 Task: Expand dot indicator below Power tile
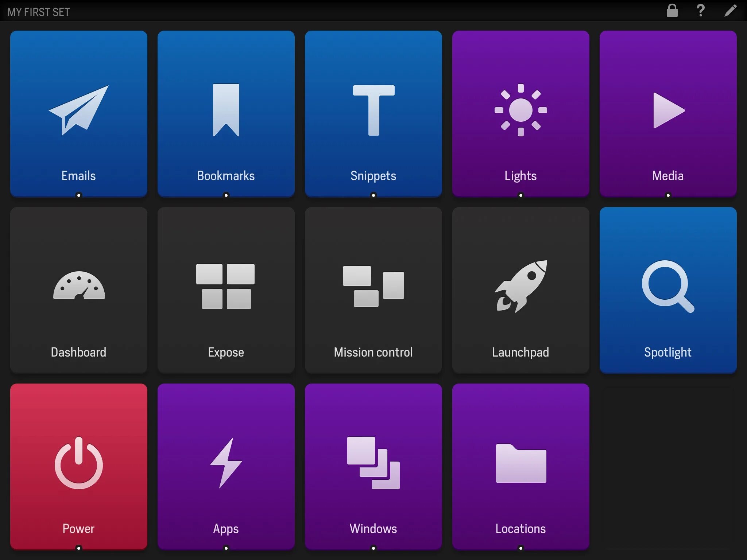[x=78, y=548]
